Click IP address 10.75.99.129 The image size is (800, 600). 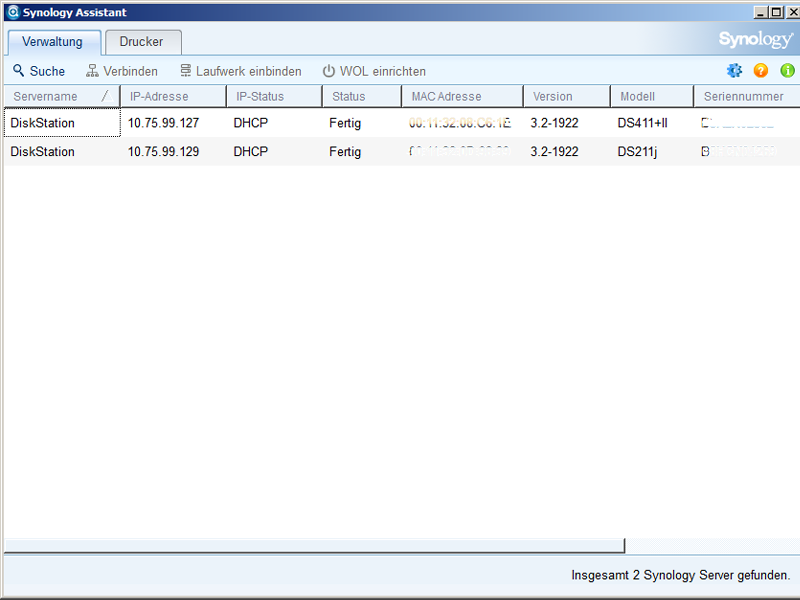[x=163, y=152]
